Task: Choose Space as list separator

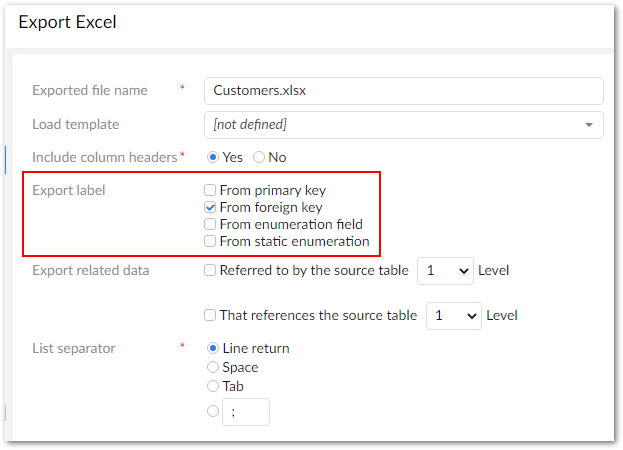Action: [x=212, y=367]
